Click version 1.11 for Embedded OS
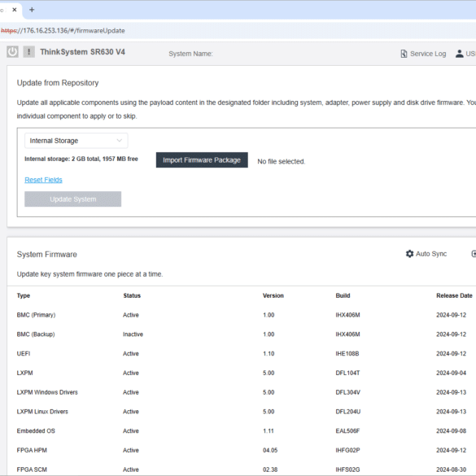Image resolution: width=476 pixels, height=476 pixels. pos(269,430)
